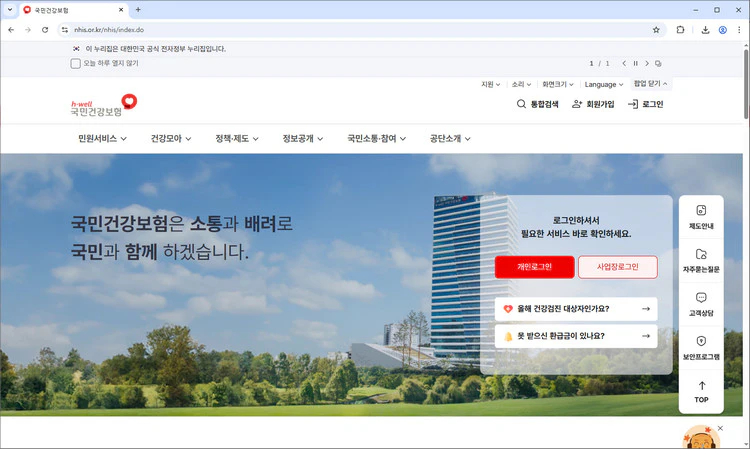Jump to top with TOP arrow
750x449 pixels.
coord(701,386)
